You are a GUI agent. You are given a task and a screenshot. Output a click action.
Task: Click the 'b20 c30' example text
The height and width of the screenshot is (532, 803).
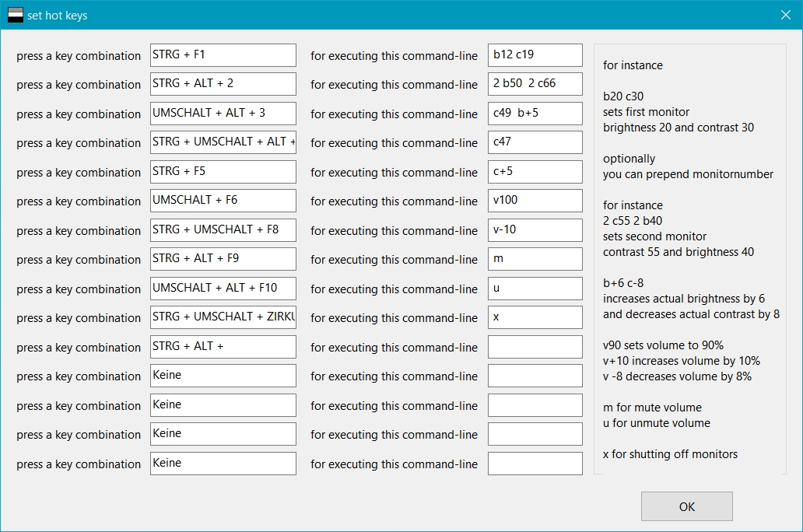click(623, 96)
